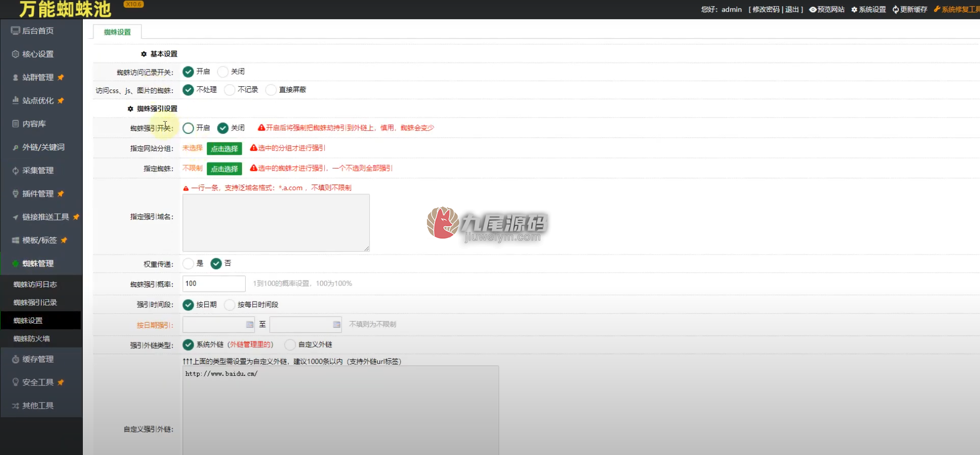The height and width of the screenshot is (455, 980).
Task: Select 系统外链 as 强引外链类型
Action: coord(188,345)
